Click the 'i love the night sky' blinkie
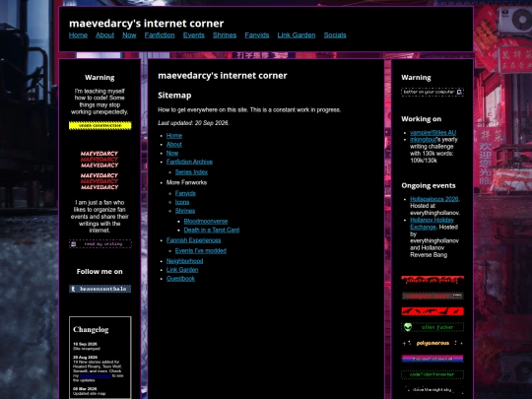The image size is (532, 399). pyautogui.click(x=432, y=390)
